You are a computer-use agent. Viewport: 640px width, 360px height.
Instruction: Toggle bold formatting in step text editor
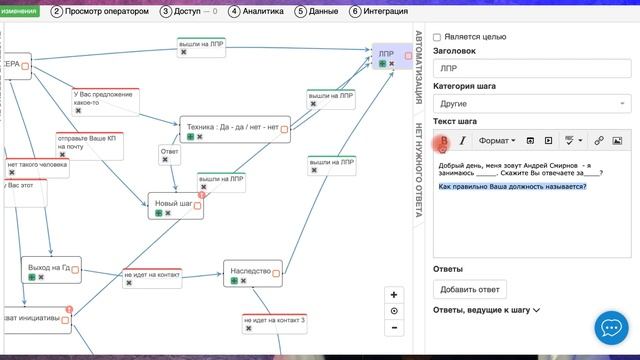click(x=444, y=141)
